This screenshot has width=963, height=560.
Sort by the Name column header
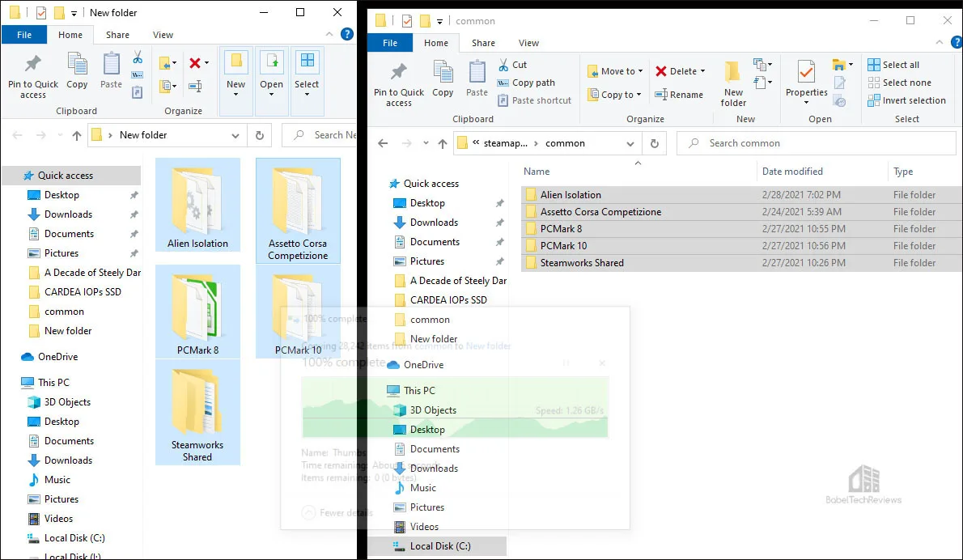pyautogui.click(x=638, y=172)
